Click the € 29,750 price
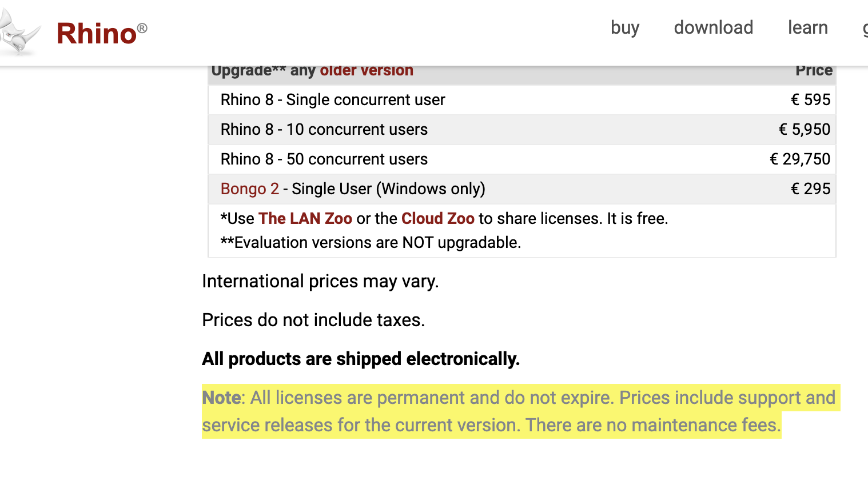This screenshot has width=868, height=497. (x=799, y=159)
